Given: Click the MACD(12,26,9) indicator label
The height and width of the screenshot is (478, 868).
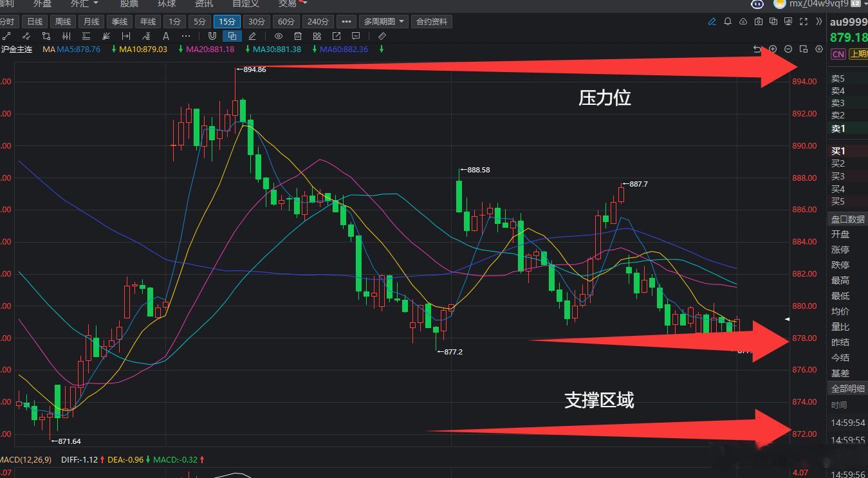Looking at the screenshot, I should pos(26,460).
